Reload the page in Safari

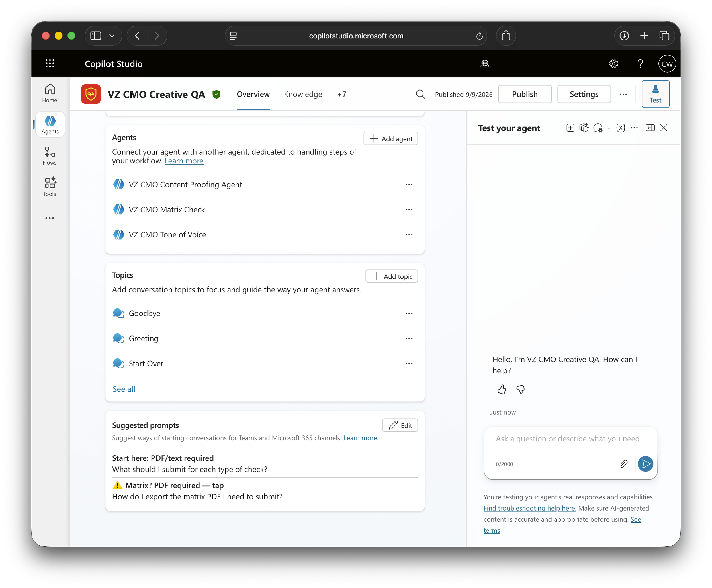[479, 36]
